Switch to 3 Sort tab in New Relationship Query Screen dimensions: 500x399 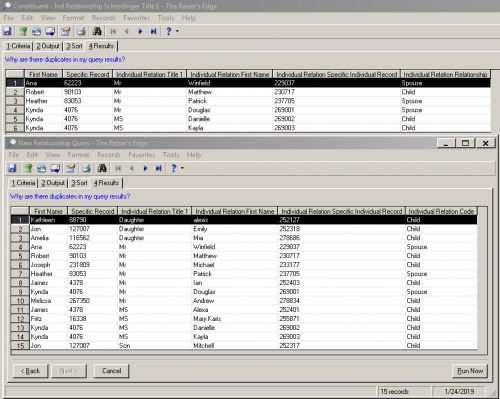tap(79, 183)
